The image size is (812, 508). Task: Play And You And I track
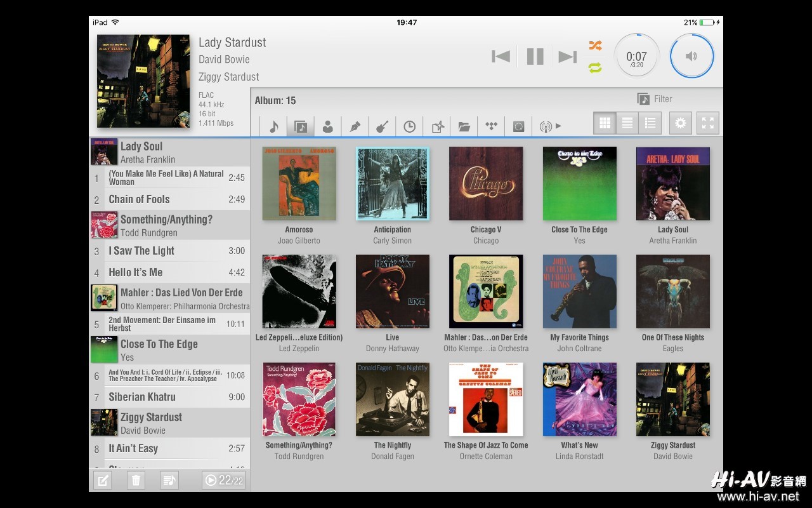pyautogui.click(x=169, y=375)
